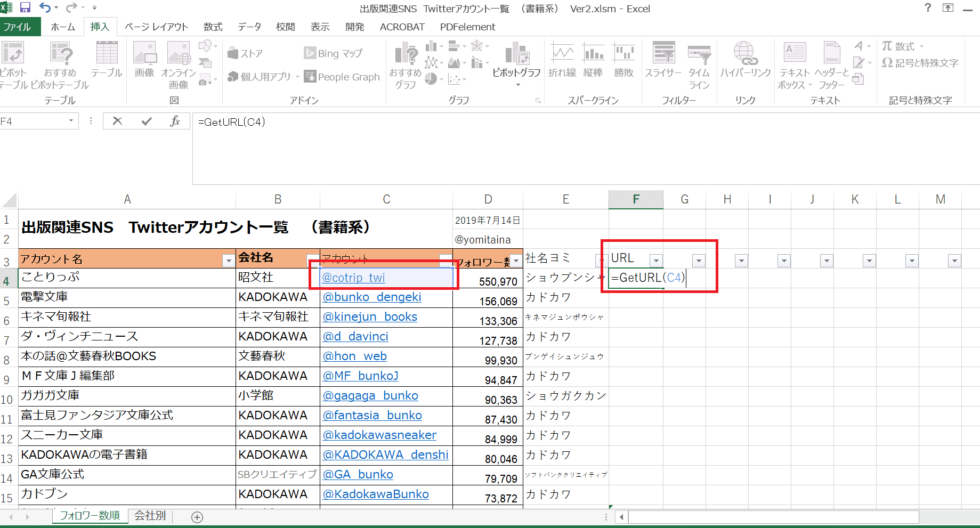
Task: Click the Undo arrow icon
Action: [x=45, y=8]
